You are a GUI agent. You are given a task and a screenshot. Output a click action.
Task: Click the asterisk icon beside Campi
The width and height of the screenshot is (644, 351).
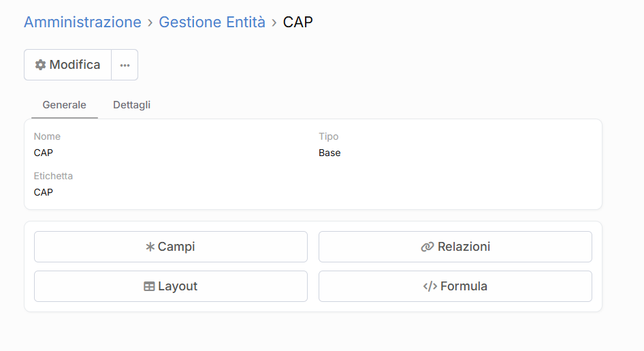[x=150, y=247]
